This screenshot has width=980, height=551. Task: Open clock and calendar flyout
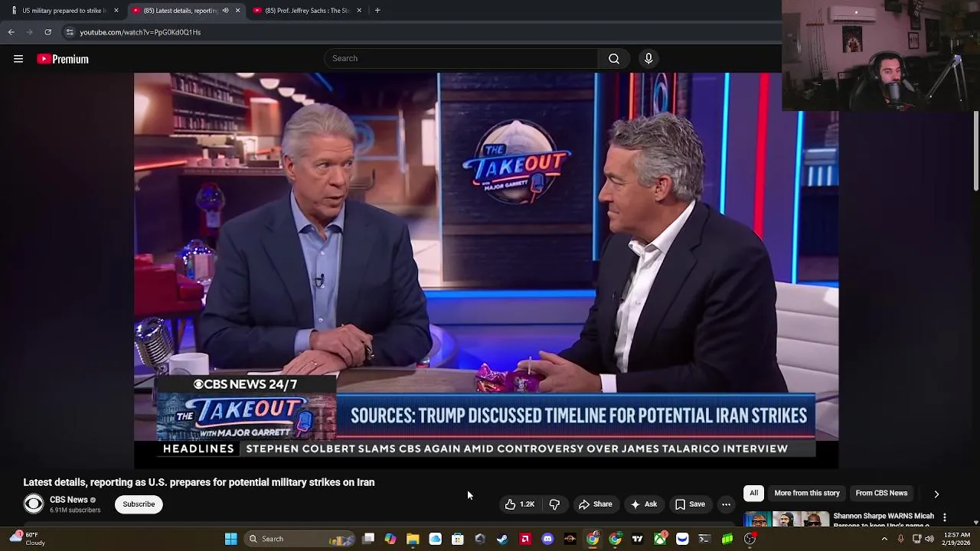(958, 539)
